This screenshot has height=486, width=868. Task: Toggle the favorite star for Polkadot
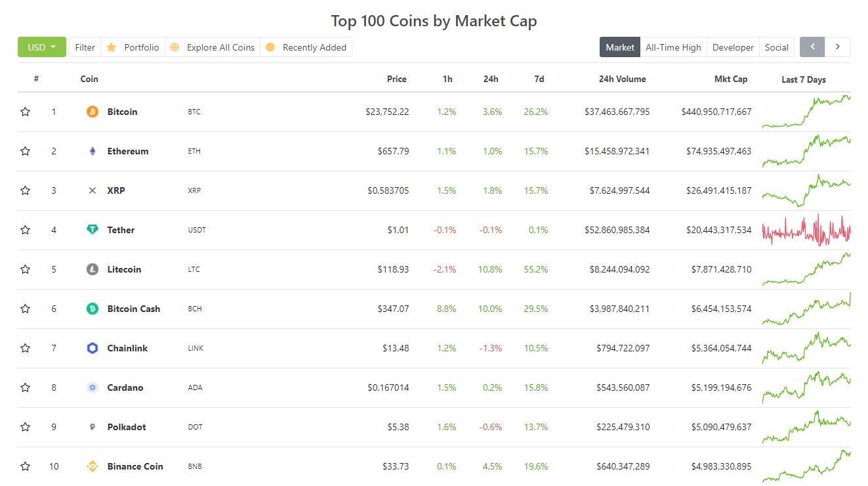(26, 427)
